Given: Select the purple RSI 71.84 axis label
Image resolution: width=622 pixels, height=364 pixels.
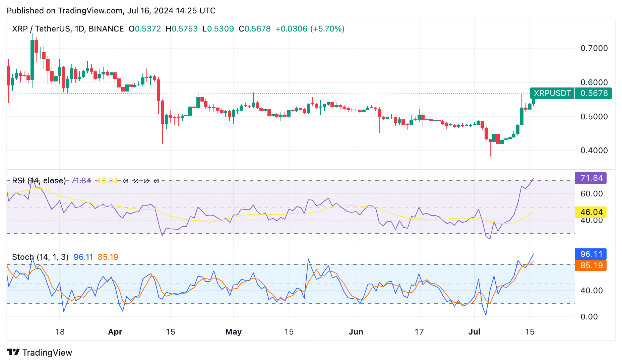Looking at the screenshot, I should 591,178.
